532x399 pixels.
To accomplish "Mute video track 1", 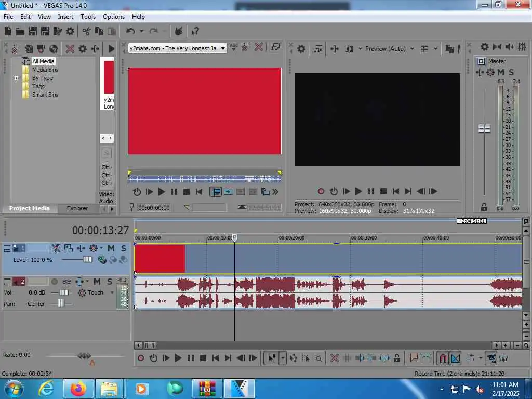I will (111, 248).
